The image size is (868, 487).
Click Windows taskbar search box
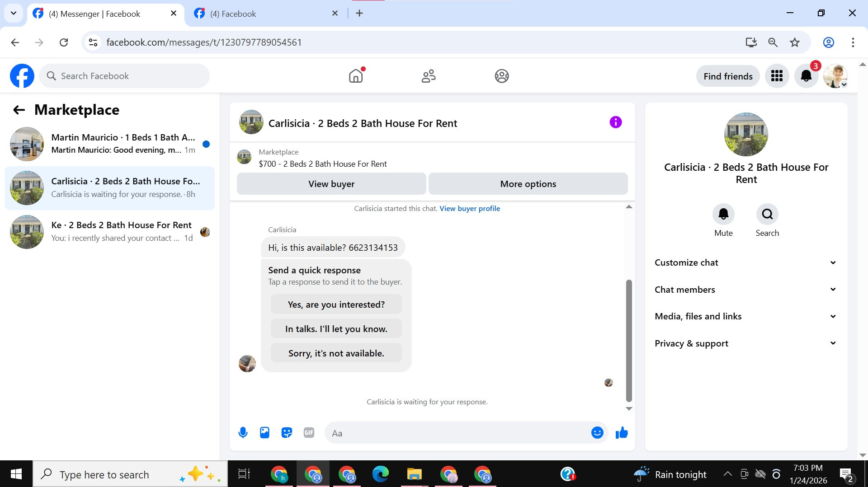coord(130,474)
